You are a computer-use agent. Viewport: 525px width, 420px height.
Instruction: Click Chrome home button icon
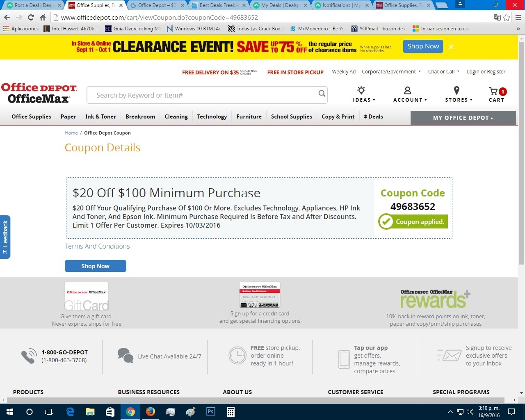[43, 17]
